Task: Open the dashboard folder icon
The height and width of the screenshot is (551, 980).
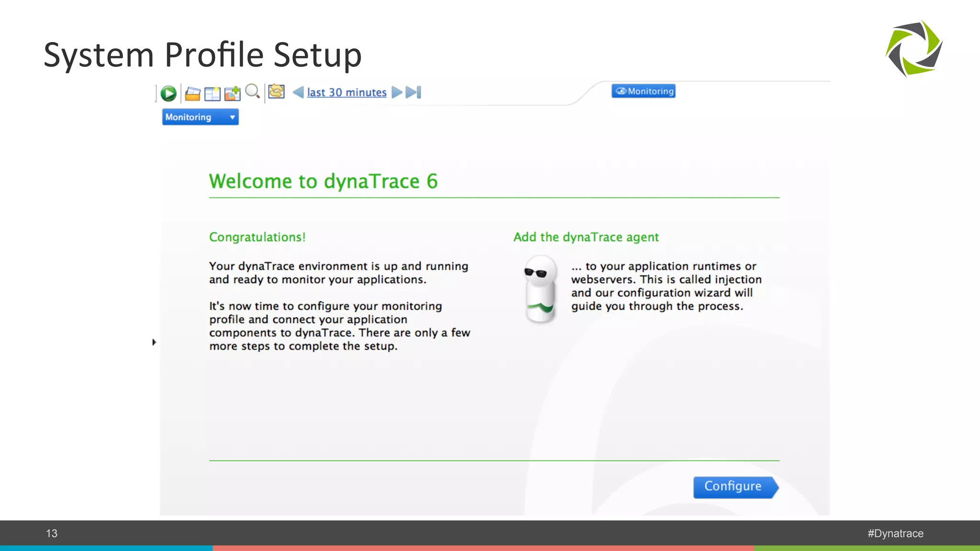Action: click(192, 94)
